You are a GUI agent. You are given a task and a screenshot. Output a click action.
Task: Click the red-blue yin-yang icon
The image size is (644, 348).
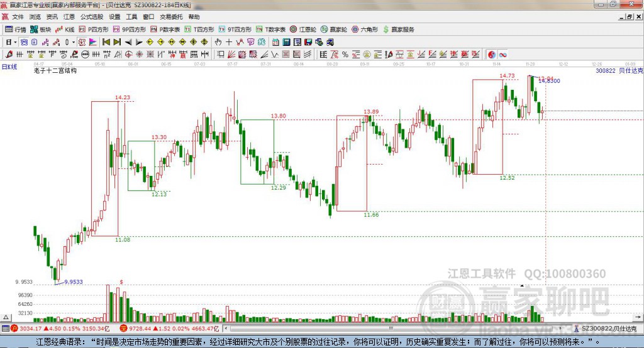coord(492,54)
